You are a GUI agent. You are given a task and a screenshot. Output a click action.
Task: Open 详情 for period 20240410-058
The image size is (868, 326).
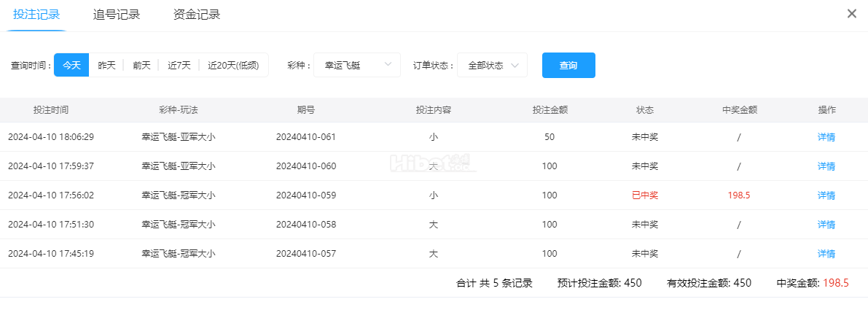click(826, 225)
